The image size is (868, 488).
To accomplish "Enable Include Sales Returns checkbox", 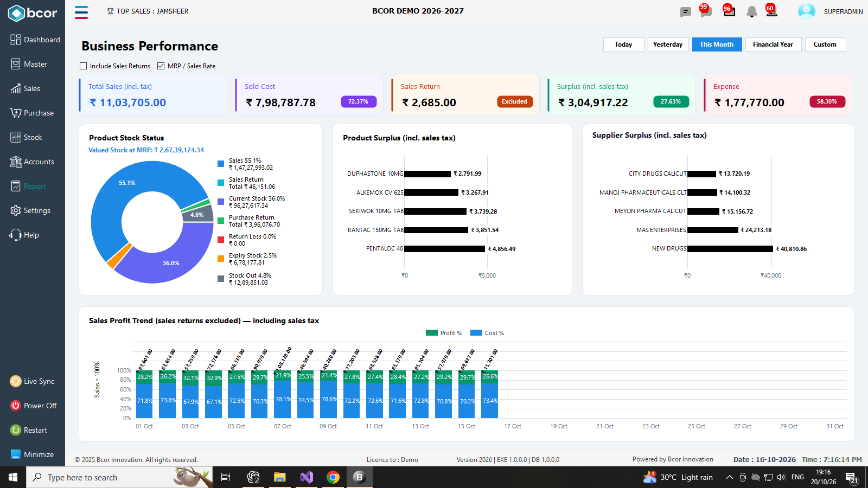I will pos(84,66).
